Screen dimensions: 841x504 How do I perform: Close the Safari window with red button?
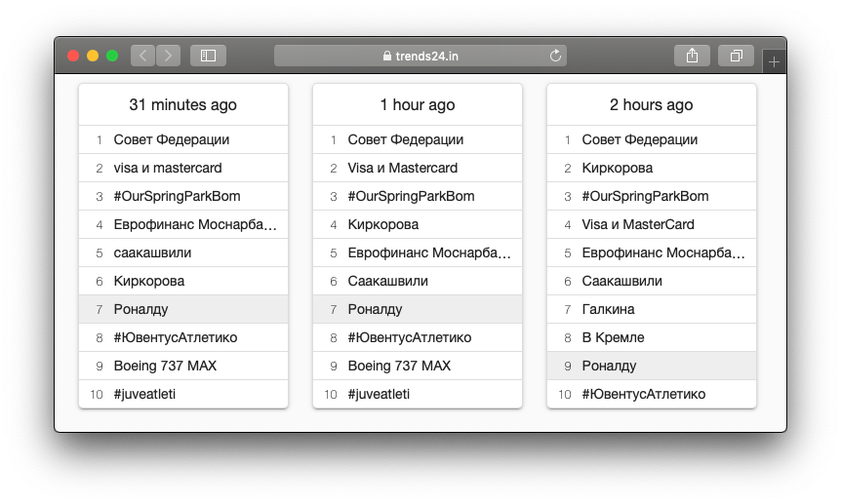73,56
